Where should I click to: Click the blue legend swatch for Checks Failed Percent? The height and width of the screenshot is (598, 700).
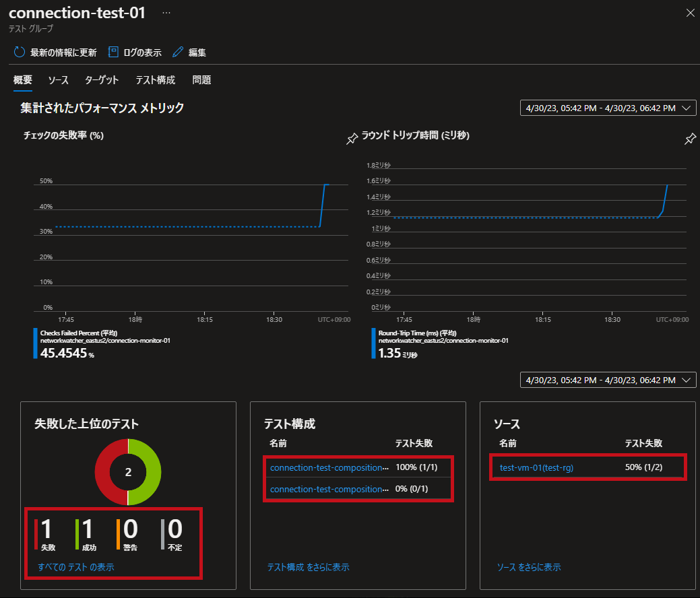(35, 343)
